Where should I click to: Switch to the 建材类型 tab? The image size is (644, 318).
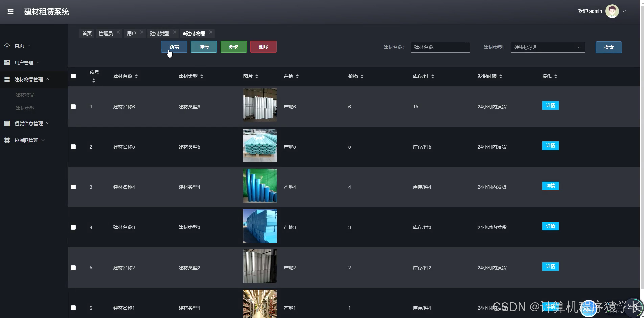tap(159, 33)
